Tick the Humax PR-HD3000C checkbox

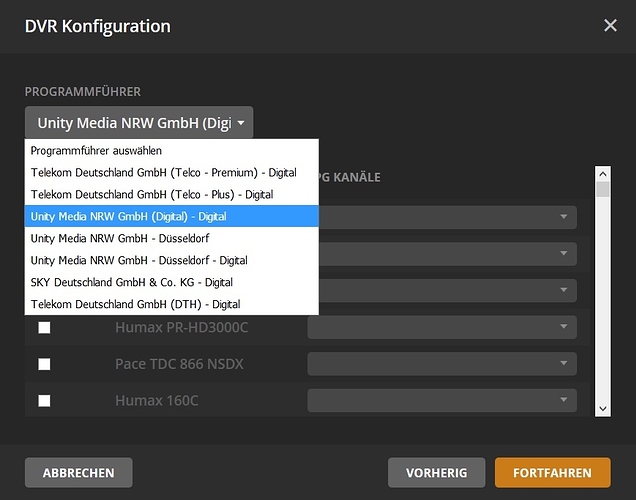(44, 327)
